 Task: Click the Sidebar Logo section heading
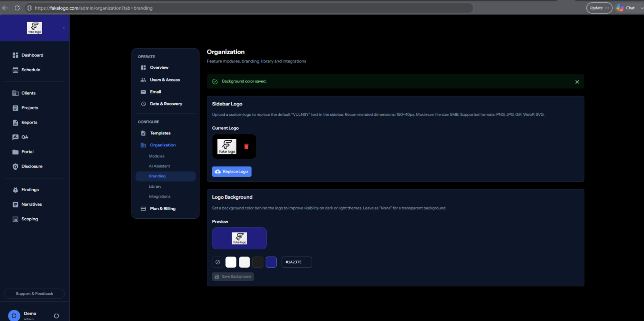click(x=227, y=104)
